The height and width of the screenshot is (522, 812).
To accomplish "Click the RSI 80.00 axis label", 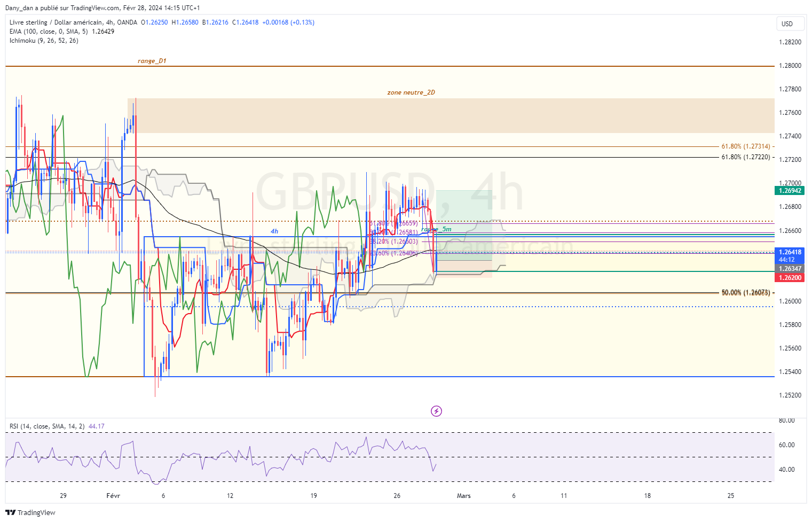I will (787, 420).
